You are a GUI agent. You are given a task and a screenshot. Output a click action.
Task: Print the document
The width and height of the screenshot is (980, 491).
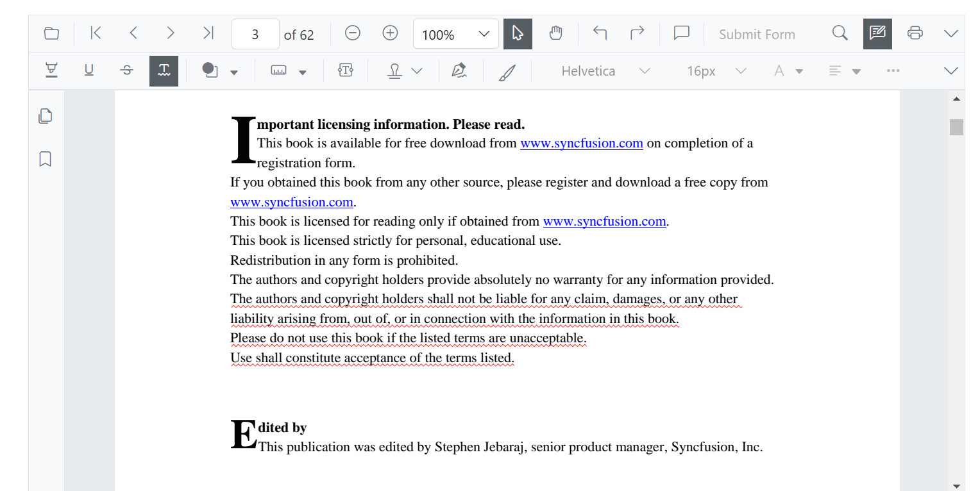[915, 34]
